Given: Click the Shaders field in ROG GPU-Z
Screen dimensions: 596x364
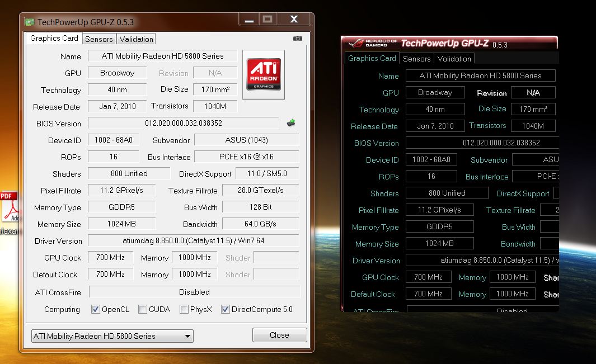Looking at the screenshot, I should pos(447,193).
